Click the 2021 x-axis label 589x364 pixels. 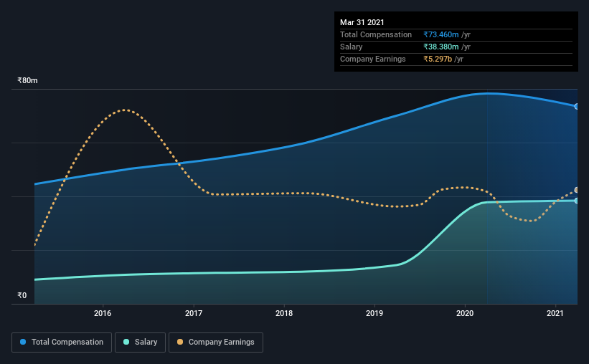click(x=555, y=313)
